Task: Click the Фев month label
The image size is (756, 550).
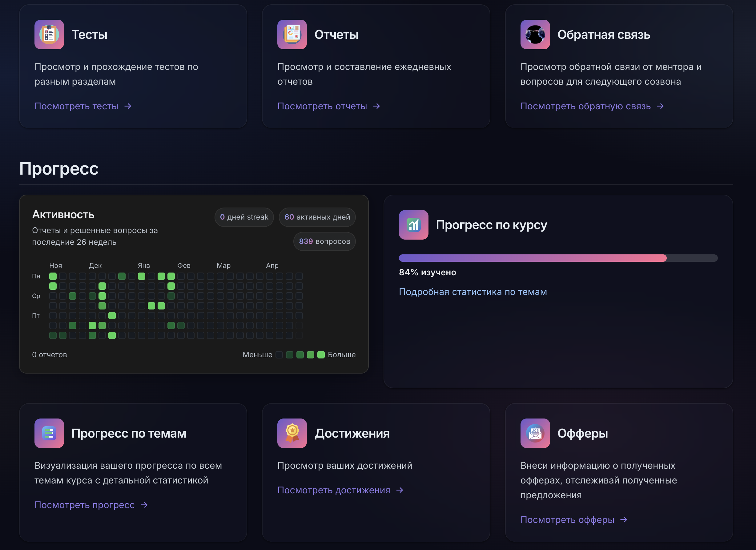Action: coord(184,266)
